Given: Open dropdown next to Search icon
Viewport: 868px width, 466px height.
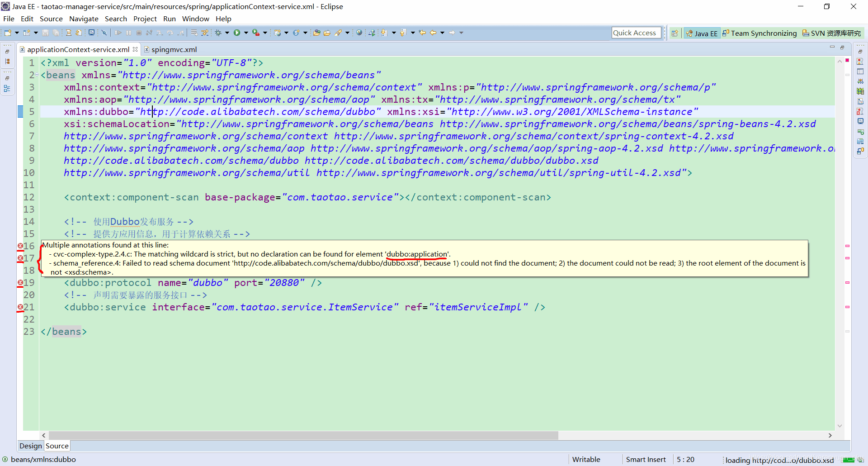Looking at the screenshot, I should click(347, 33).
